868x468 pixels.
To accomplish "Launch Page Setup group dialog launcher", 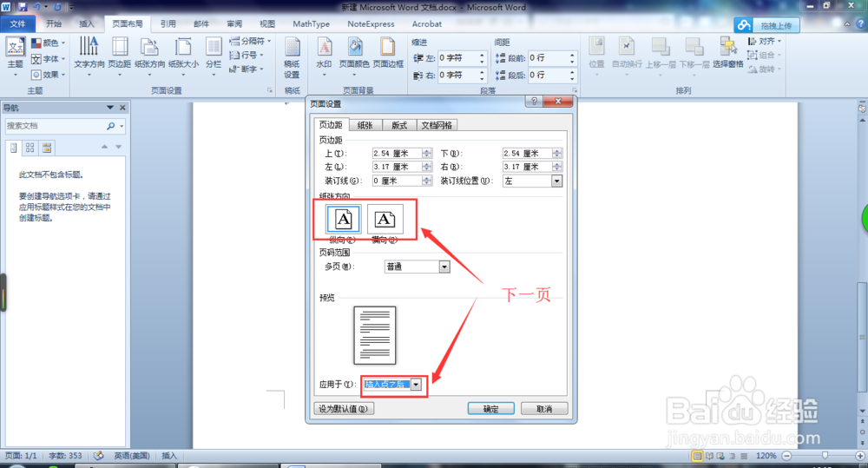I will 270,90.
